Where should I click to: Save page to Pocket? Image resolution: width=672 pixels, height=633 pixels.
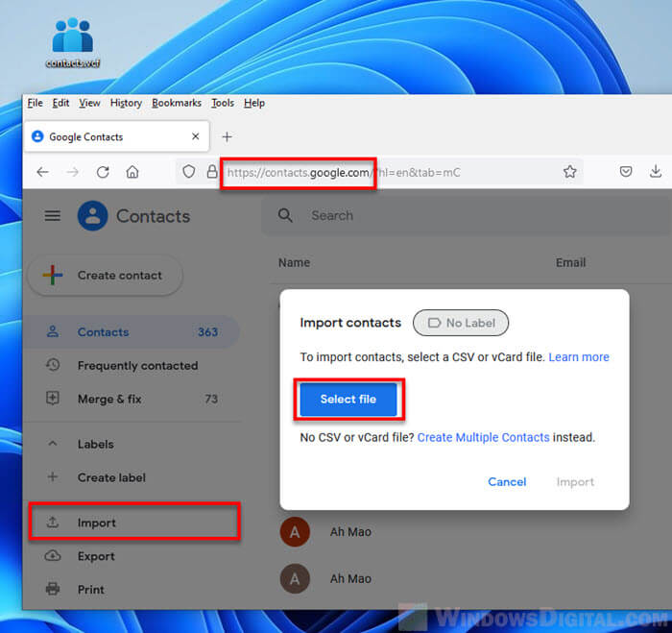tap(626, 172)
